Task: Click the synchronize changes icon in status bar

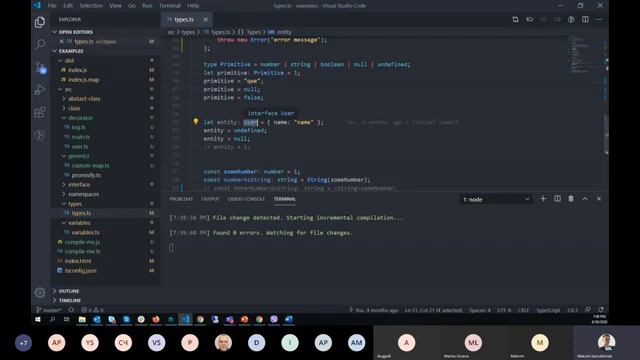Action: click(x=71, y=310)
